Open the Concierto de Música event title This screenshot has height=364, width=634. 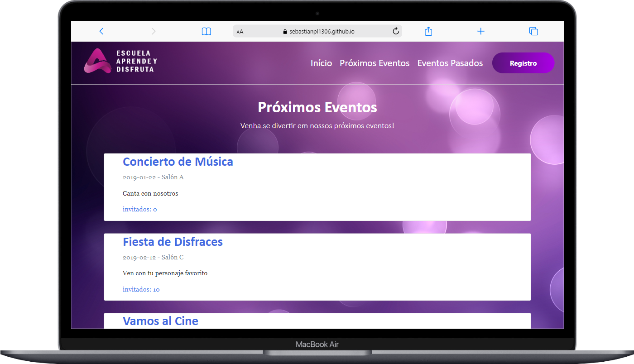click(x=178, y=162)
